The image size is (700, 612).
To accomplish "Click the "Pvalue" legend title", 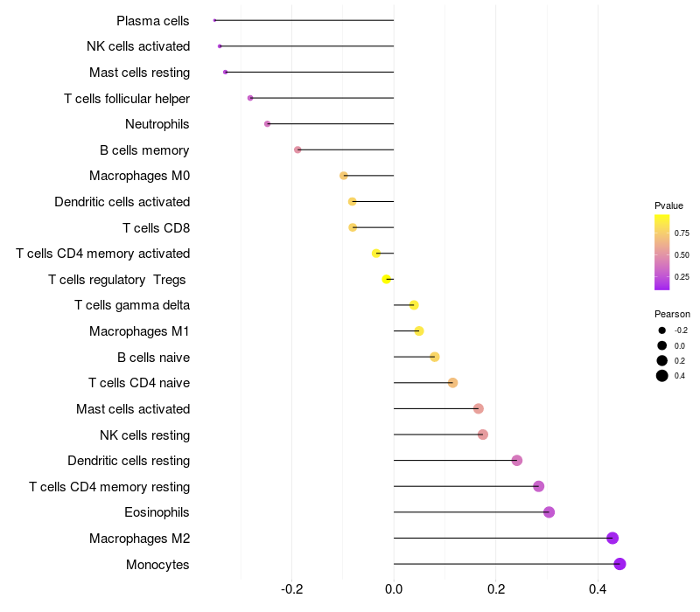I will click(x=668, y=205).
